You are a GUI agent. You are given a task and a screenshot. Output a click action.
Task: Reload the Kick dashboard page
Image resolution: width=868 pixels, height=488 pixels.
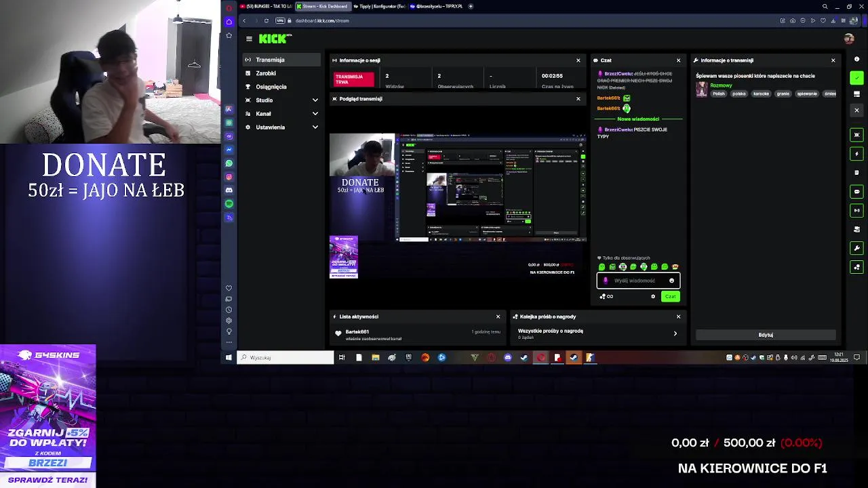[266, 20]
